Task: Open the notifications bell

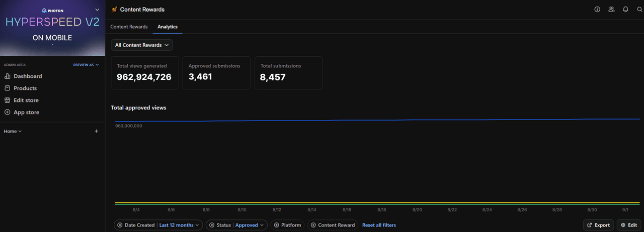Action: (625, 9)
